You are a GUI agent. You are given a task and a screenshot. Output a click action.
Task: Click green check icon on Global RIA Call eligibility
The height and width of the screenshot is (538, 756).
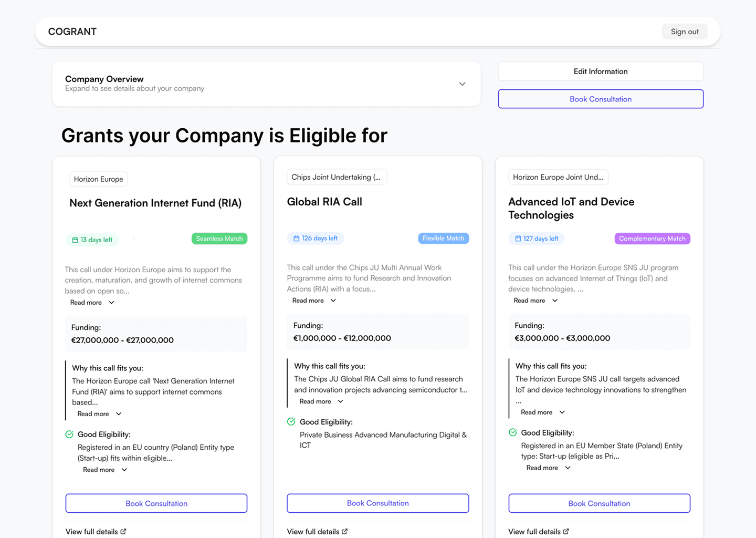[x=291, y=421]
